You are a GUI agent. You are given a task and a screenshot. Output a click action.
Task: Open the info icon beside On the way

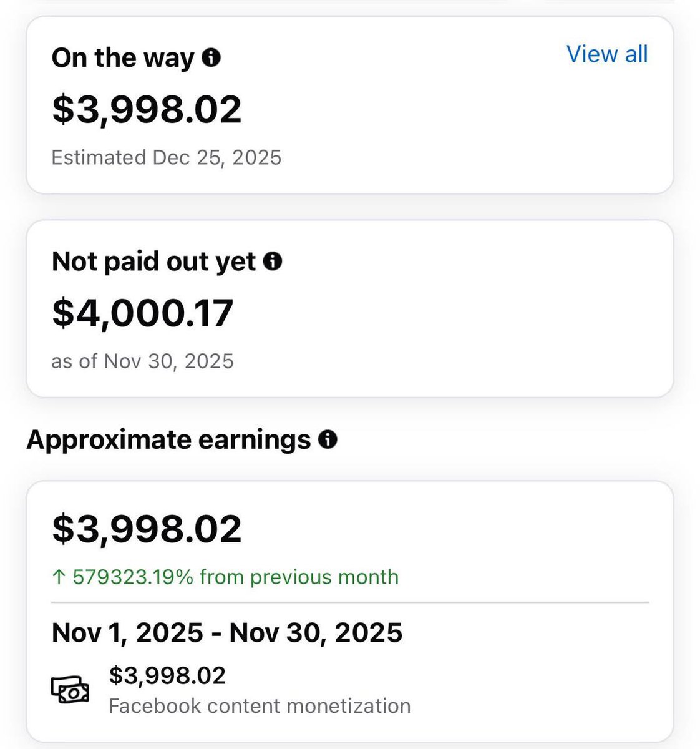click(211, 58)
